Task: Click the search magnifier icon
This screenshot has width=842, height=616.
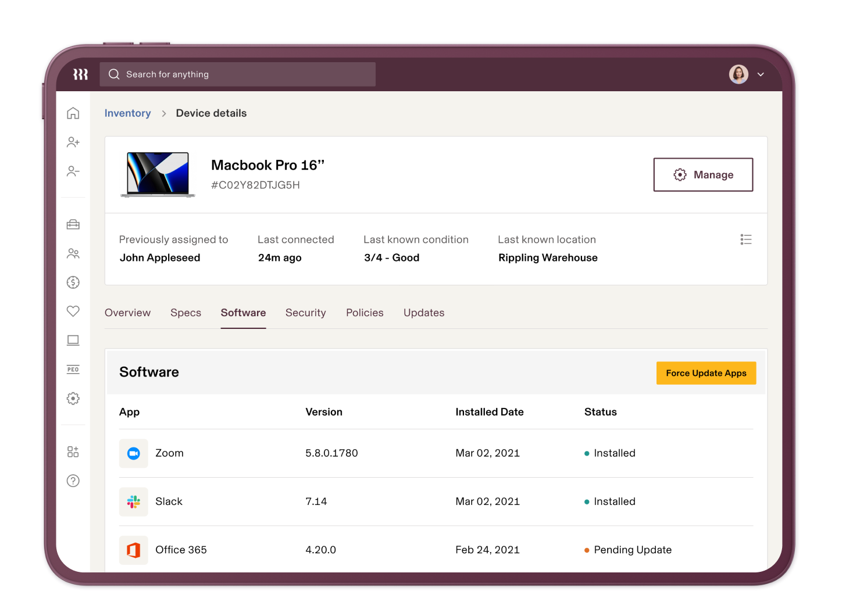Action: click(114, 74)
